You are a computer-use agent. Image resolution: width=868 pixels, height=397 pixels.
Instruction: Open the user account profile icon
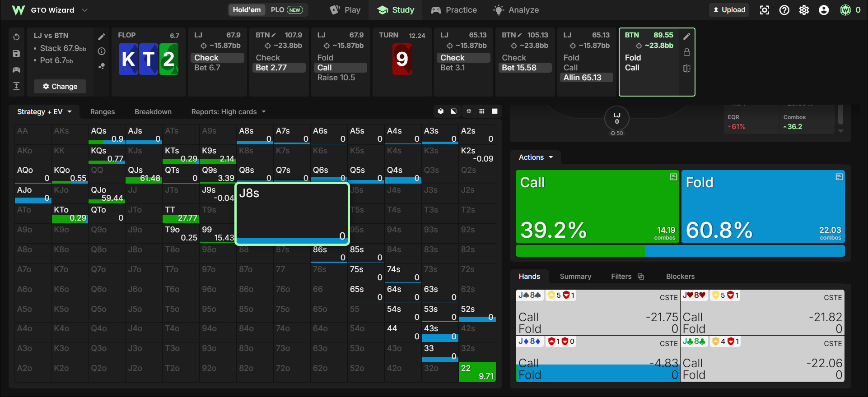(x=824, y=10)
